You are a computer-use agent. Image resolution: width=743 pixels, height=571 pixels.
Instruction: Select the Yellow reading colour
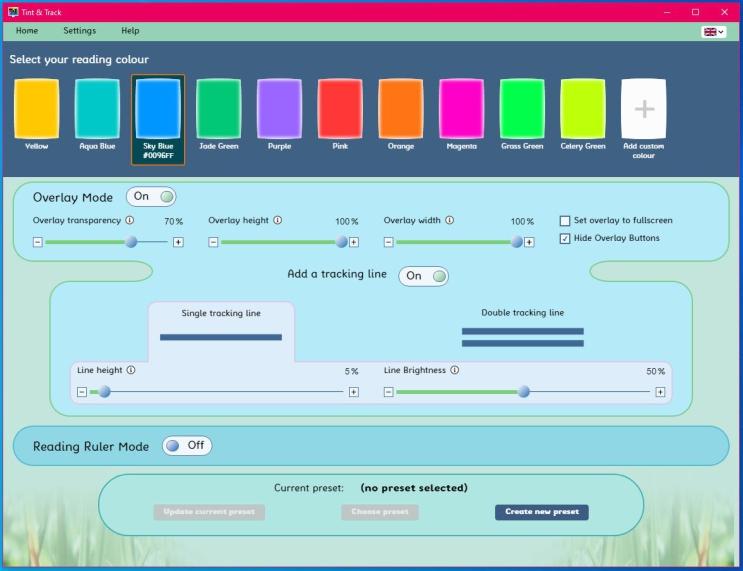coord(36,109)
